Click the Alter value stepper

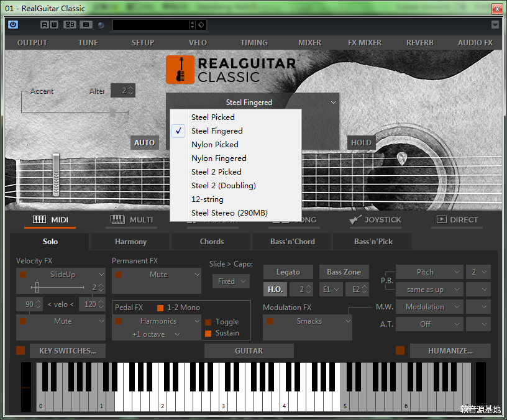coord(122,90)
